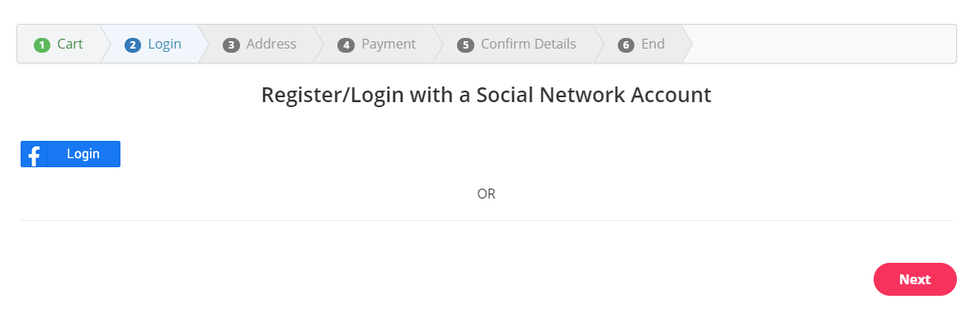Viewport: 980px width, 318px height.
Task: Click the blue number 2 badge
Action: [x=133, y=45]
